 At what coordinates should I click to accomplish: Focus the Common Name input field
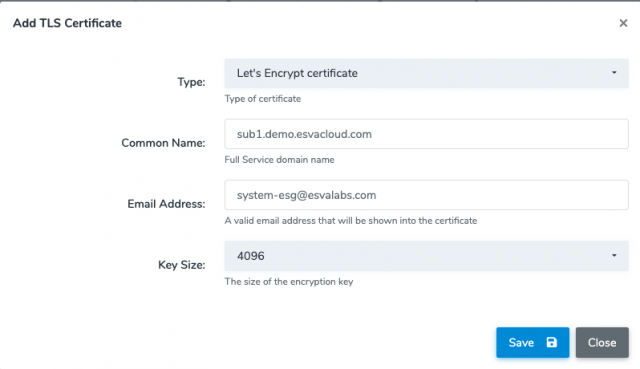coord(426,134)
